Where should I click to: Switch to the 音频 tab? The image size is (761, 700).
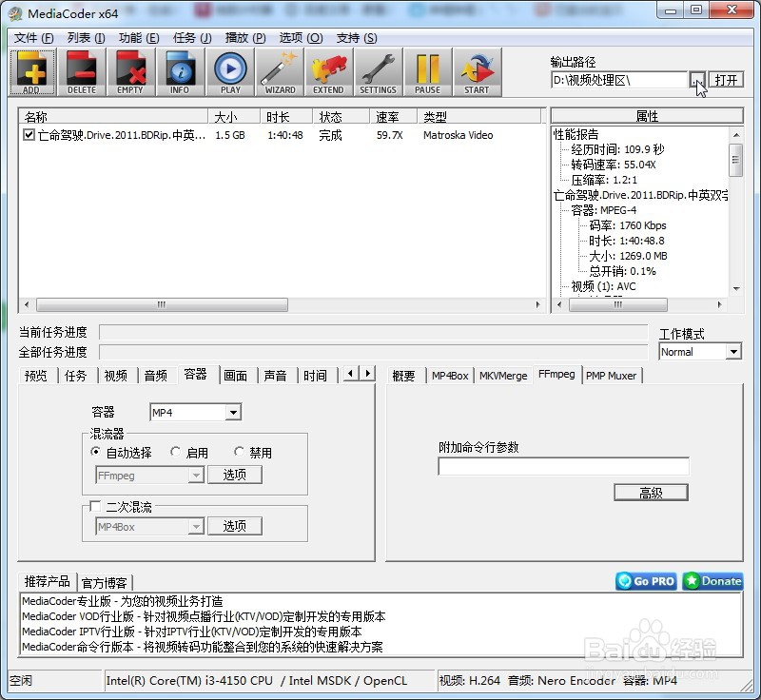(x=155, y=376)
